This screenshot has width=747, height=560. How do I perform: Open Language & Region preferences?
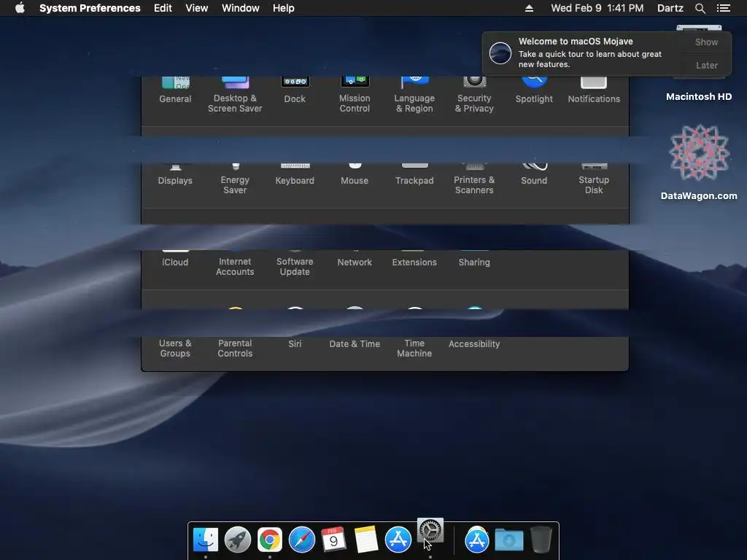click(414, 96)
